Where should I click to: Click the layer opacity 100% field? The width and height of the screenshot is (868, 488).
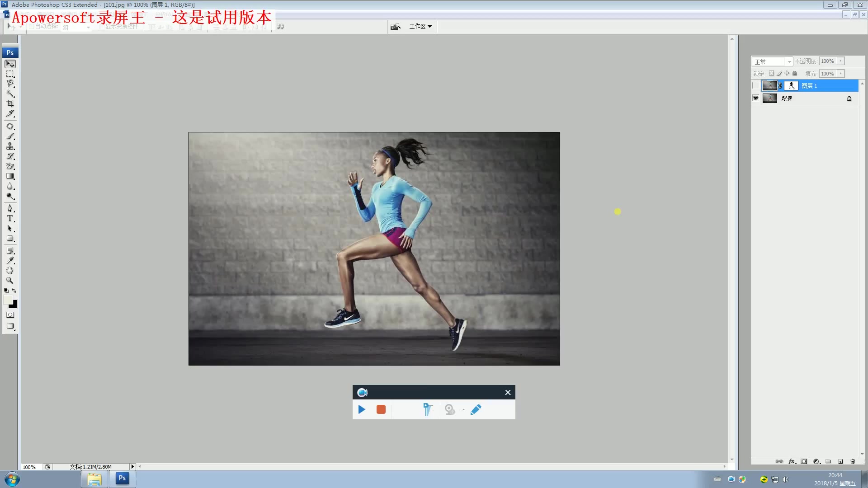(828, 61)
